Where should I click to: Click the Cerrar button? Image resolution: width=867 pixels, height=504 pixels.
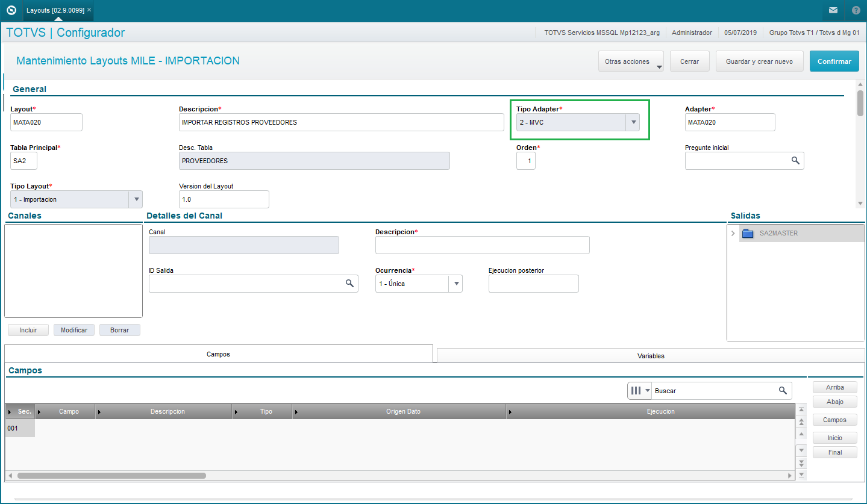pos(690,61)
